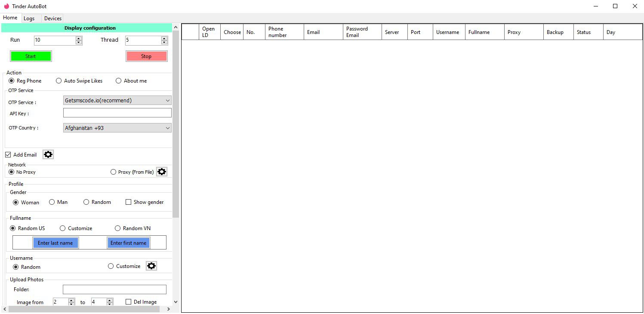This screenshot has width=644, height=314.
Task: Click the API Key input field
Action: tap(117, 113)
